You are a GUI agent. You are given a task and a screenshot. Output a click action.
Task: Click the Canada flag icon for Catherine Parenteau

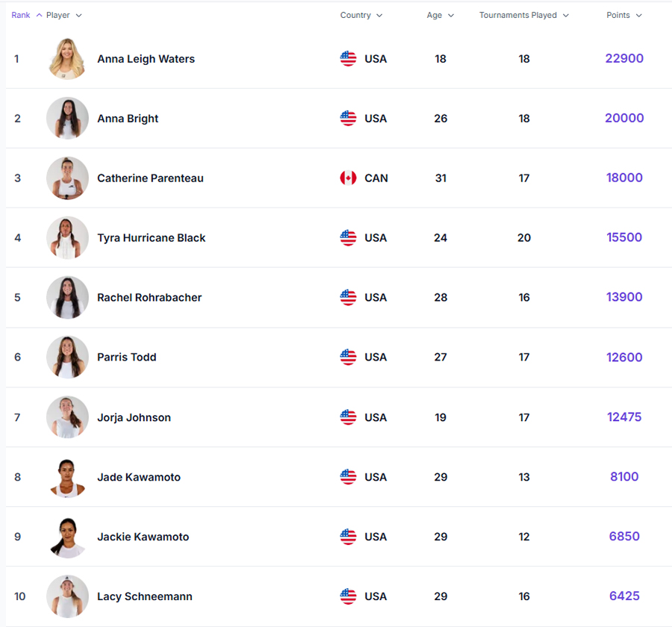(x=348, y=178)
